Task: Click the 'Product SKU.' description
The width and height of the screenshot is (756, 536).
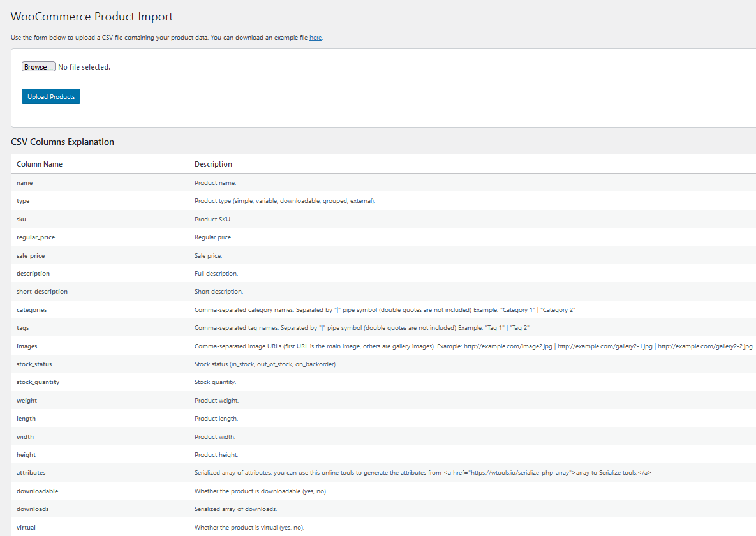Action: (x=213, y=219)
